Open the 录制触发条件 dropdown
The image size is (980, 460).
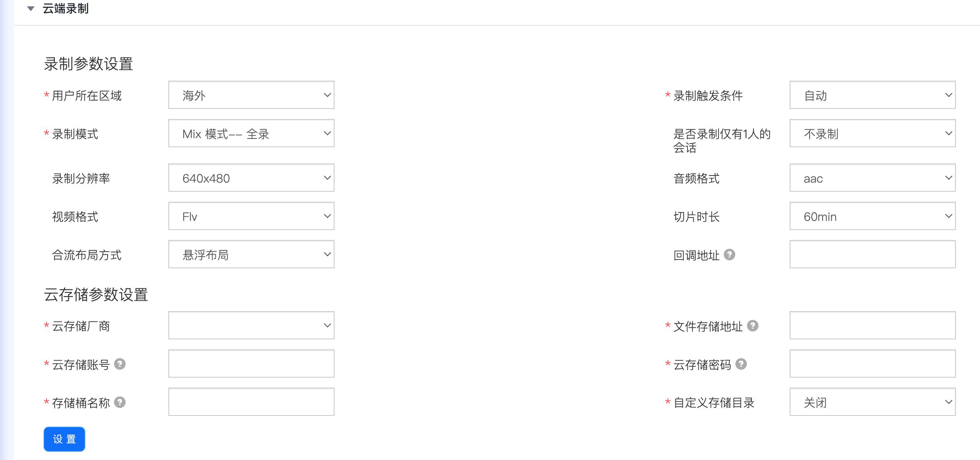click(x=872, y=95)
